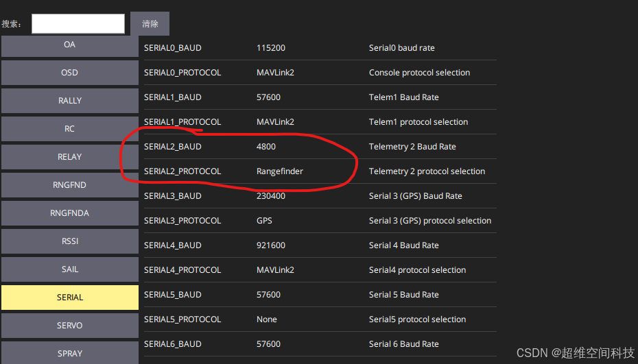Click the Telemetry 2 Baud Rate description
Viewport: 638px width, 364px height.
pos(412,147)
